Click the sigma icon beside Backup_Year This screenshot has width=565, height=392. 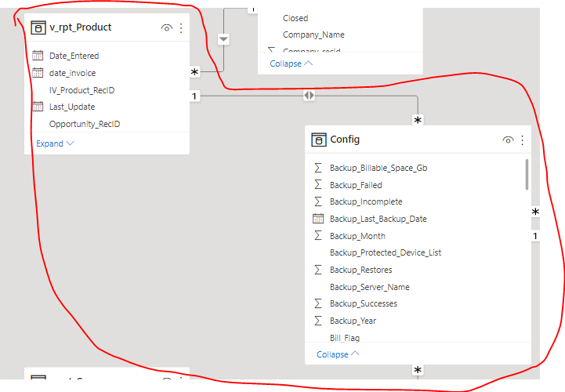point(318,321)
